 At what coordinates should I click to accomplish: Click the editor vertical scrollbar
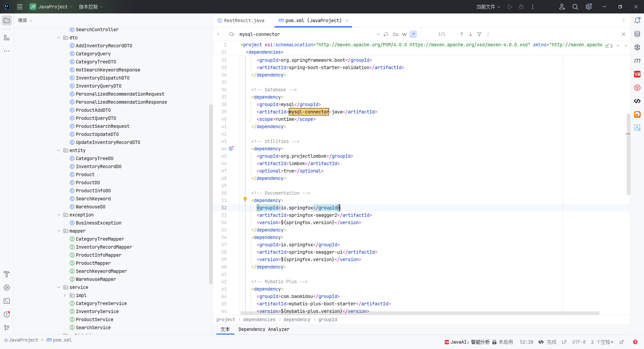[628, 154]
